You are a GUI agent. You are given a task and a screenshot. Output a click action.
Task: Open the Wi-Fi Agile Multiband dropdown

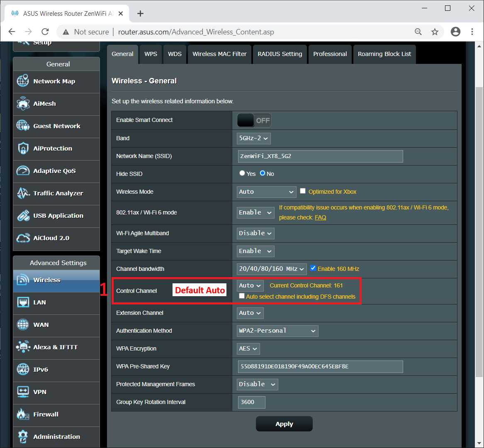pyautogui.click(x=255, y=233)
